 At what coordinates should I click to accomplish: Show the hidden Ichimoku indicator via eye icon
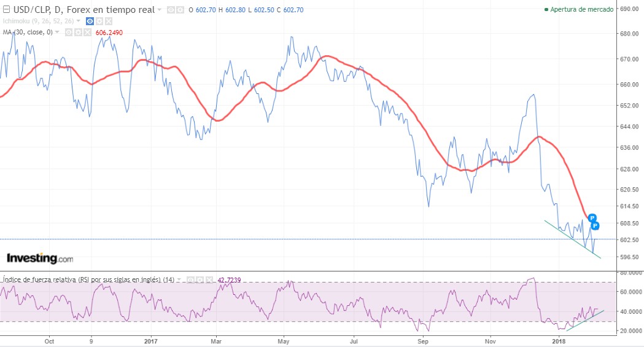pyautogui.click(x=90, y=21)
